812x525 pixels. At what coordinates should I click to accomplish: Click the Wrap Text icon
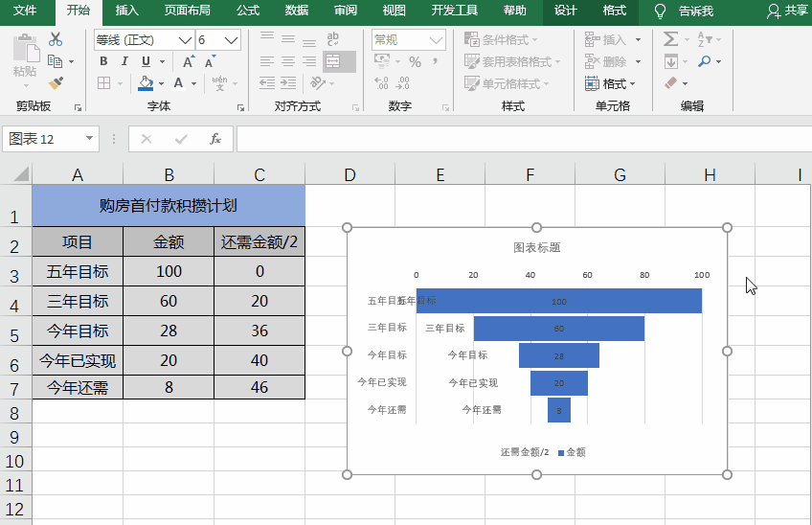tap(333, 38)
